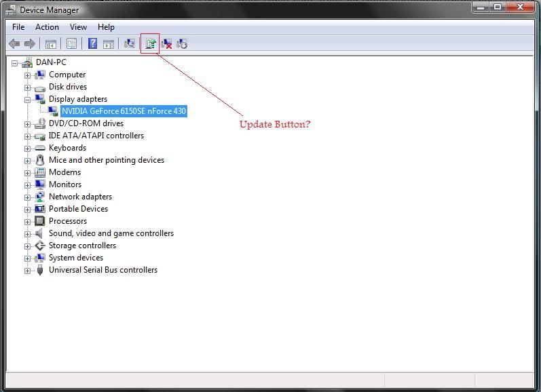Expand the Disk drives node
Image resolution: width=541 pixels, height=392 pixels.
point(27,87)
